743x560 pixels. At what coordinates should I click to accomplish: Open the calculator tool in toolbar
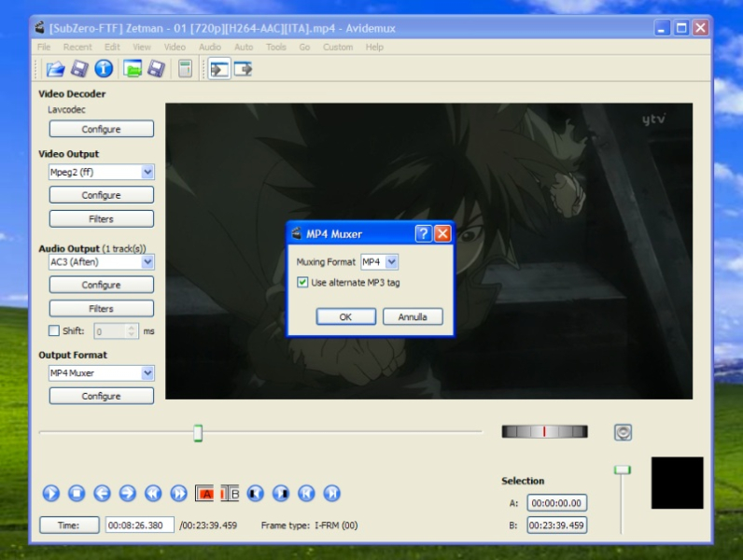coord(185,68)
